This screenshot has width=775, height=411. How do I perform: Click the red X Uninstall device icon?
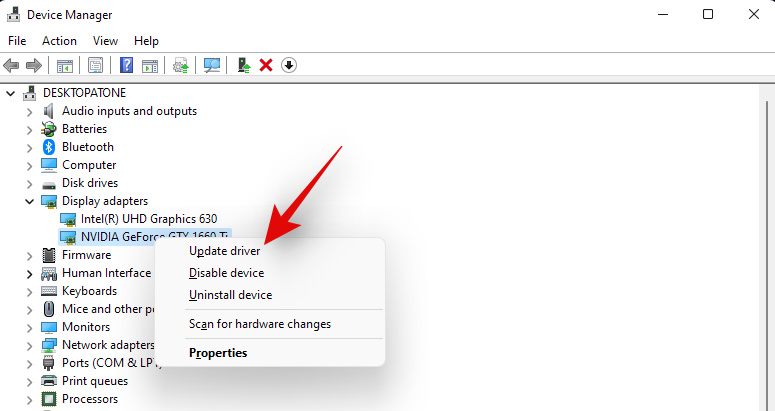point(266,65)
